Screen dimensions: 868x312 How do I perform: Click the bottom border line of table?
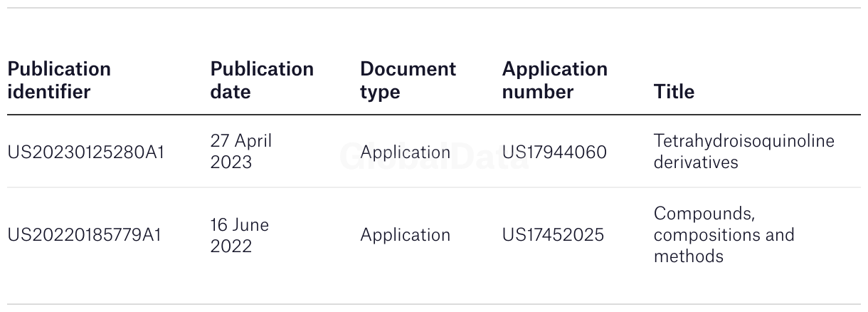pyautogui.click(x=434, y=304)
